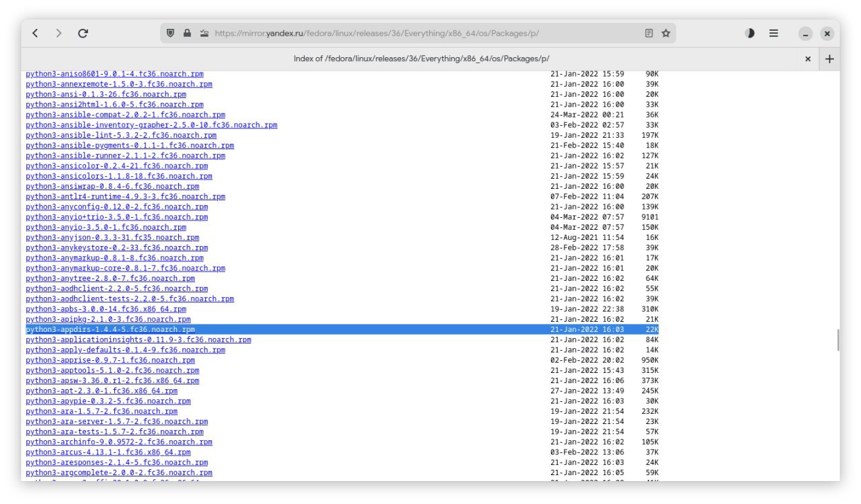Click highlighted python3-appdirs-1.4.4-5 package link
This screenshot has width=861, height=504.
pos(110,329)
